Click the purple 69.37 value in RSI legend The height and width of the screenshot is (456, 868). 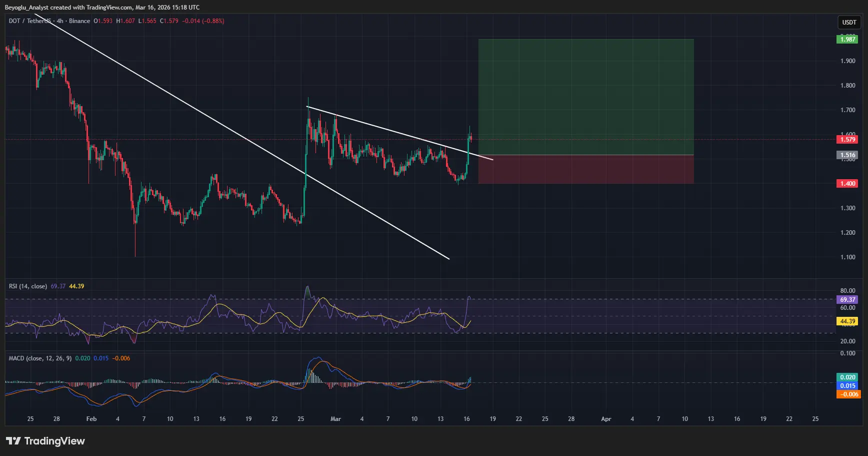tap(58, 286)
